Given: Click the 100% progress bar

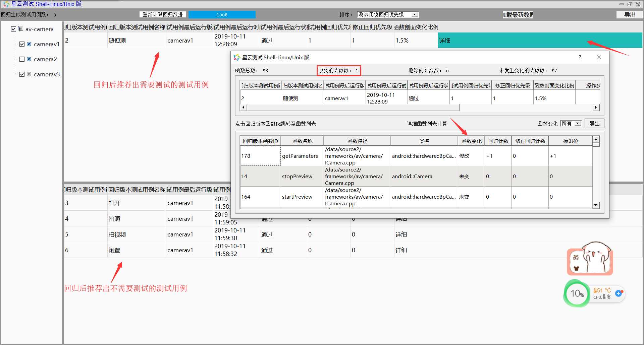Looking at the screenshot, I should pos(222,14).
